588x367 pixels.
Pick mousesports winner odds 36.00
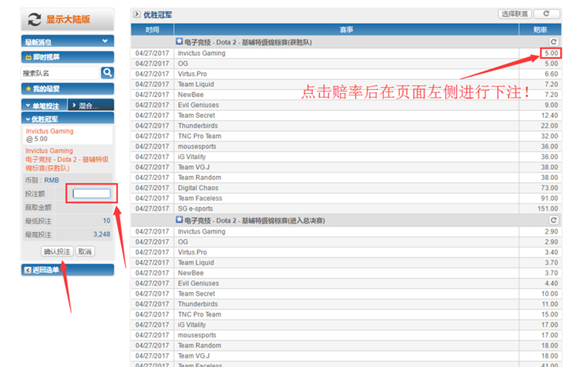pos(549,147)
